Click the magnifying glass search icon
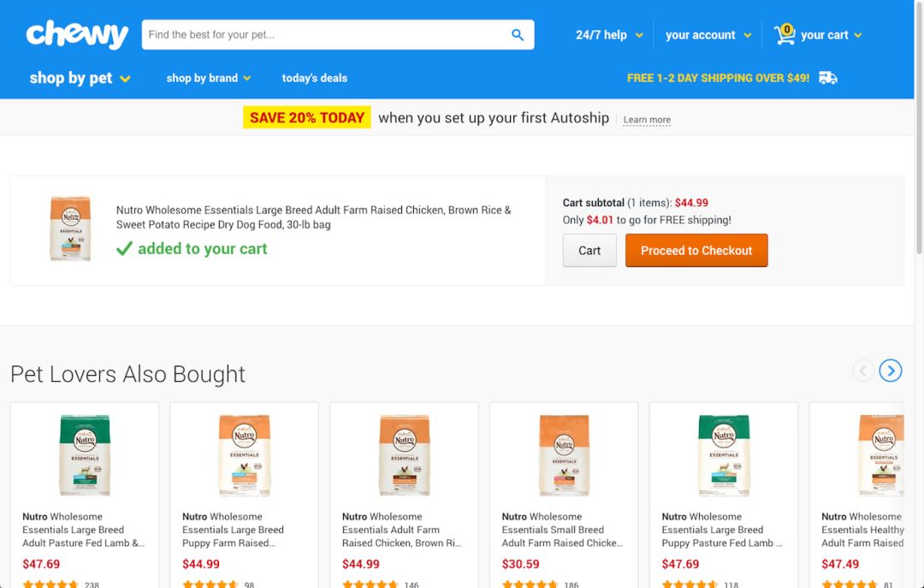The image size is (924, 588). 518,35
